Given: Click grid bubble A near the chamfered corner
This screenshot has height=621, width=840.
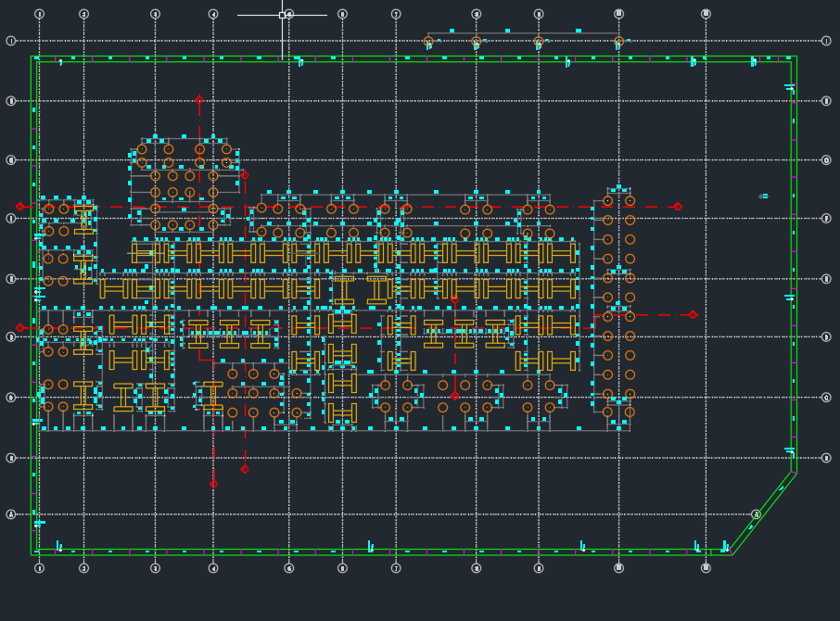Looking at the screenshot, I should pos(756,514).
